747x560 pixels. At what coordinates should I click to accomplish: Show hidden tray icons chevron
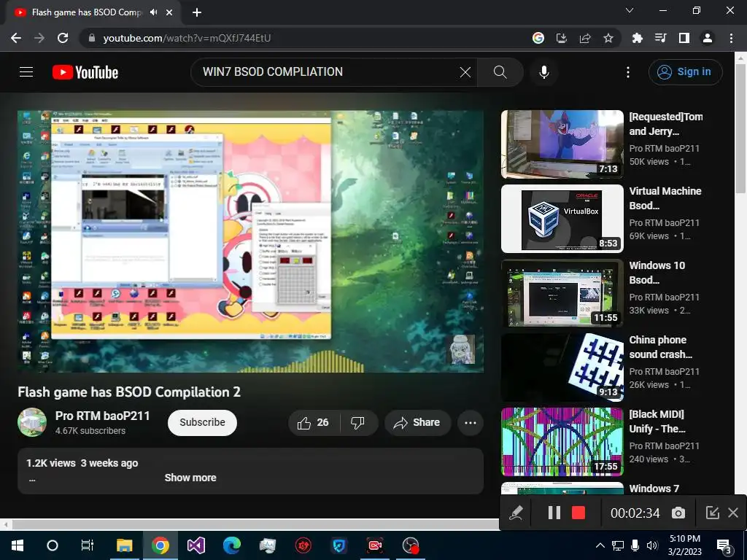click(600, 545)
